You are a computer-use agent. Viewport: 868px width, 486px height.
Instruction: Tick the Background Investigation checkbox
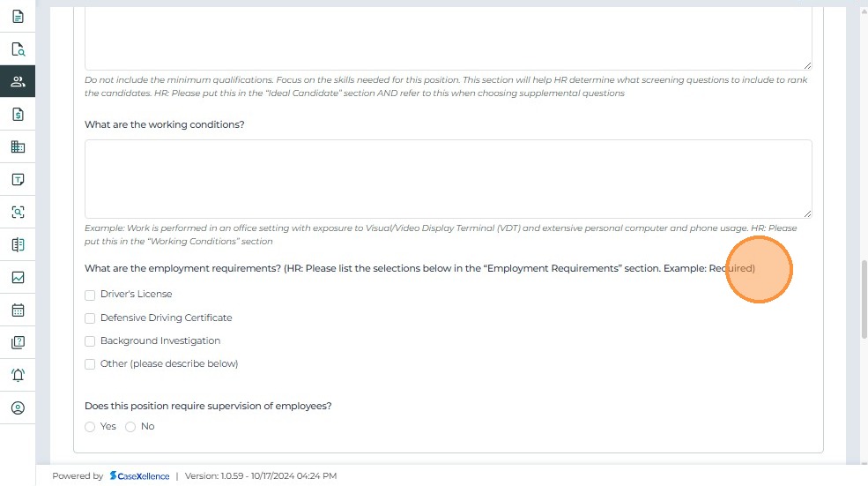[90, 341]
